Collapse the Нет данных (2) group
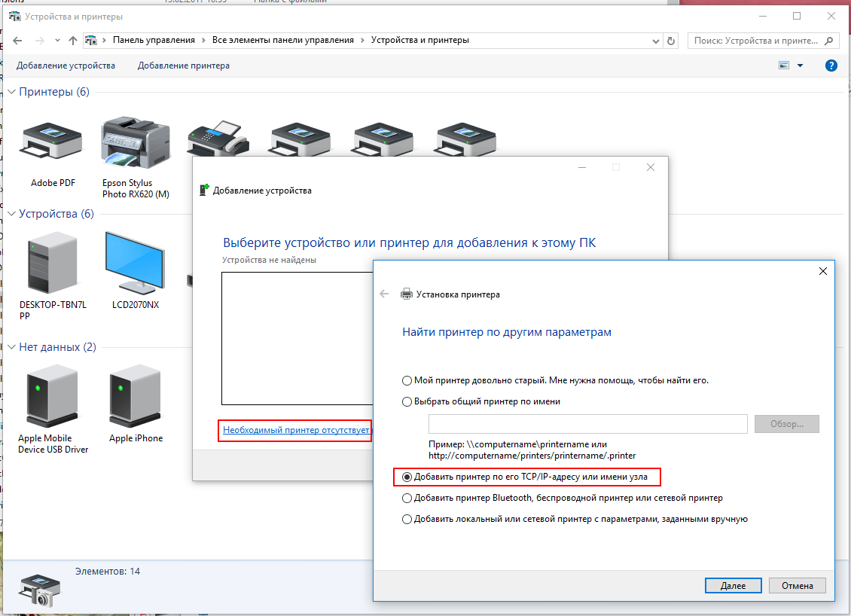This screenshot has width=851, height=616. pyautogui.click(x=11, y=347)
